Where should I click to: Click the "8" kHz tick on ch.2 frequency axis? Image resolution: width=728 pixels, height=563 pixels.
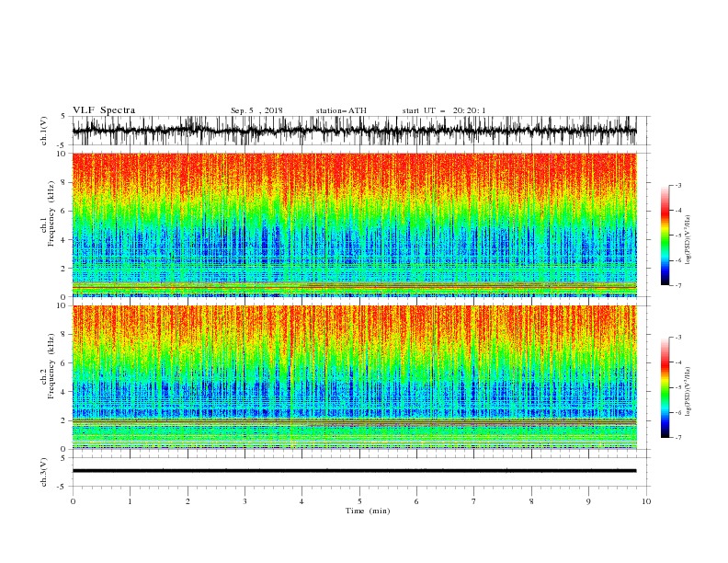[x=63, y=335]
